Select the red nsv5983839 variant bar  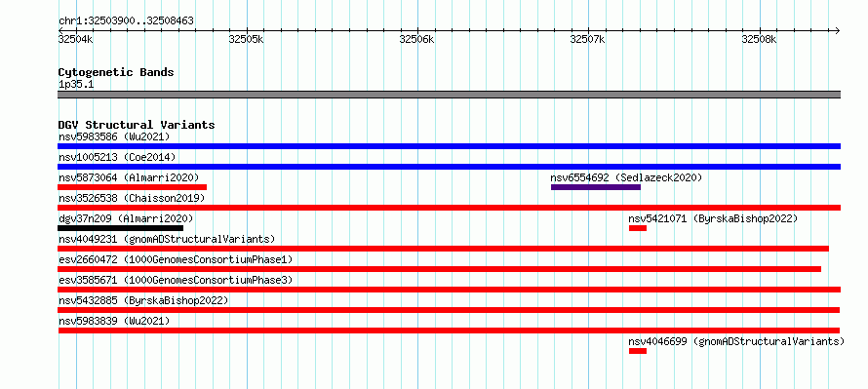coord(449,331)
